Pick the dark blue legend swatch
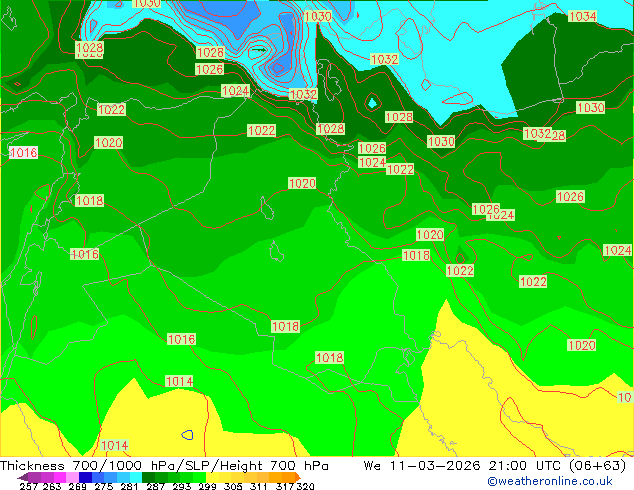The image size is (634, 490). tap(85, 477)
